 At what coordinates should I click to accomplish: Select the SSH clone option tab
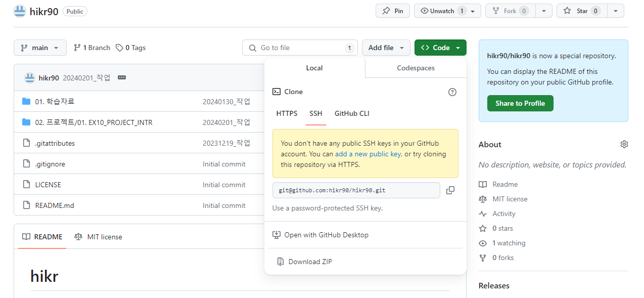(316, 113)
